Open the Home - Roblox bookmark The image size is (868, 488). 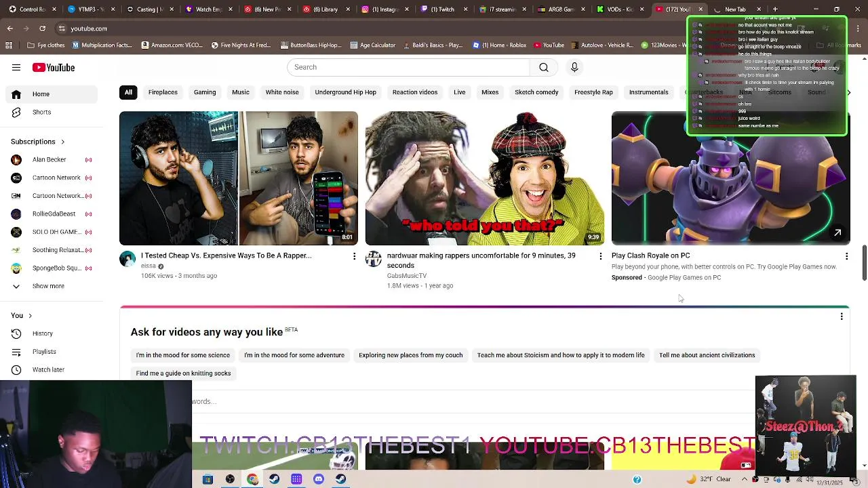[x=499, y=45]
